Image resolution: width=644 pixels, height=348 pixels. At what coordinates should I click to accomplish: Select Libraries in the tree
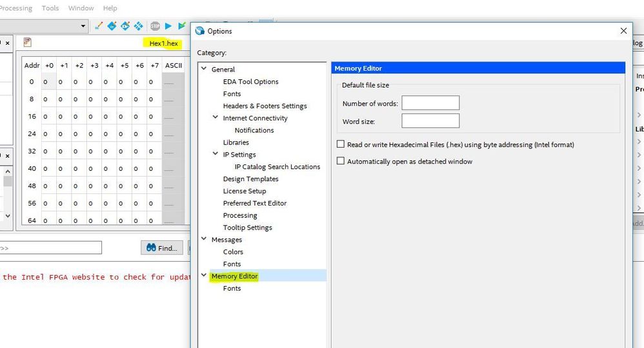pyautogui.click(x=236, y=142)
